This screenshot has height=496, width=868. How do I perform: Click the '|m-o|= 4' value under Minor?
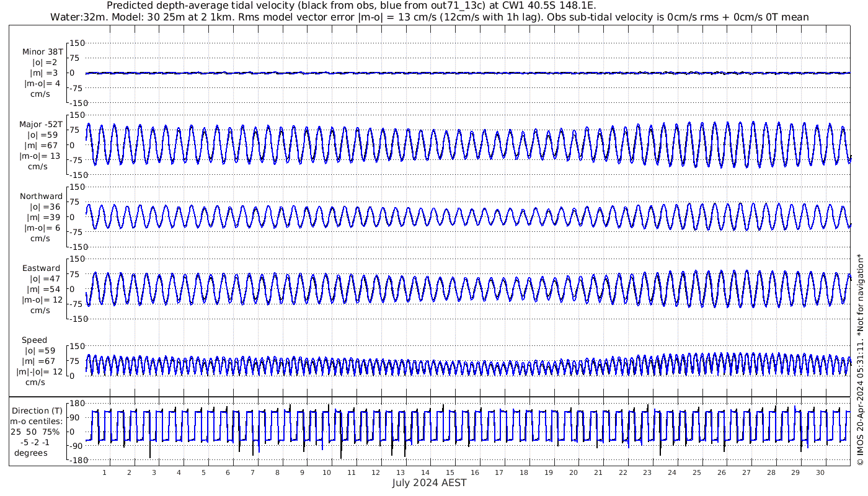pos(42,84)
